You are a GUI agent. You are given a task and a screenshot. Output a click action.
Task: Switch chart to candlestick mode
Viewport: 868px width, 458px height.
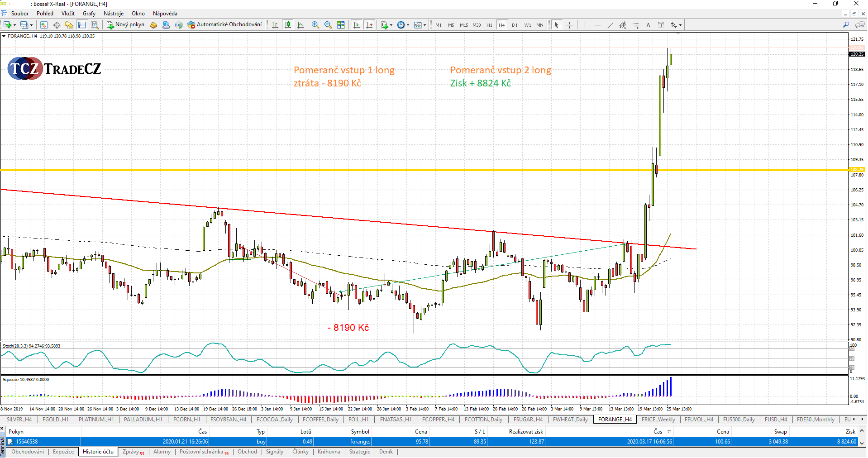[x=288, y=25]
